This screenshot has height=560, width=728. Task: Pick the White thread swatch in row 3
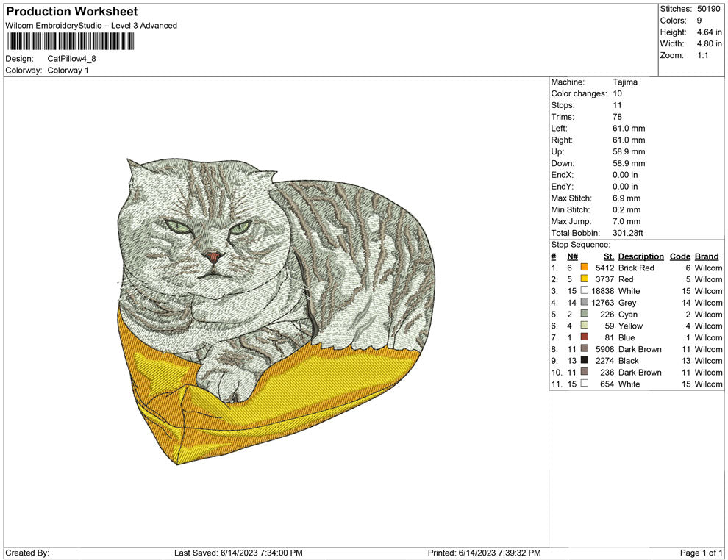tap(583, 291)
